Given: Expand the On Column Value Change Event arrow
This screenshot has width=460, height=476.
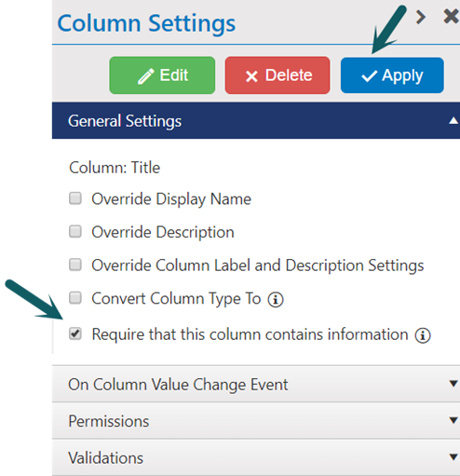Looking at the screenshot, I should tap(453, 384).
